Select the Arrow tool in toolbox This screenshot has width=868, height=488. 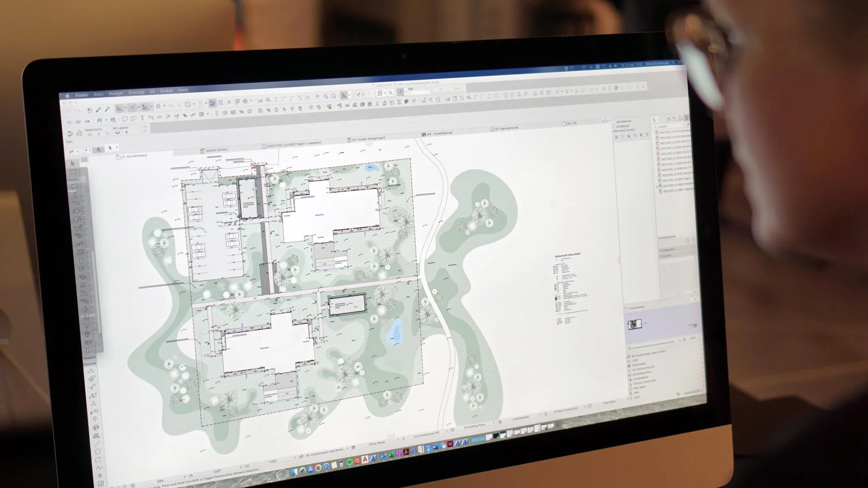tap(72, 163)
